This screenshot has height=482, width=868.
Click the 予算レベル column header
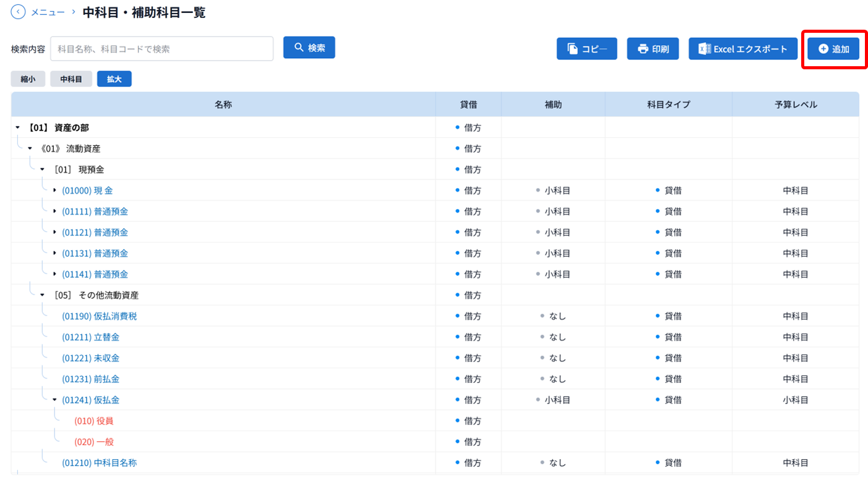(x=796, y=105)
